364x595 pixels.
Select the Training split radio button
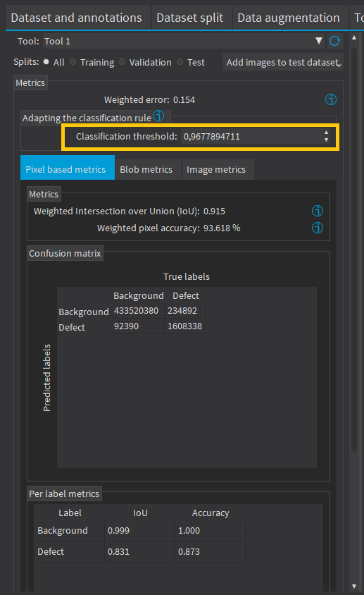[73, 62]
